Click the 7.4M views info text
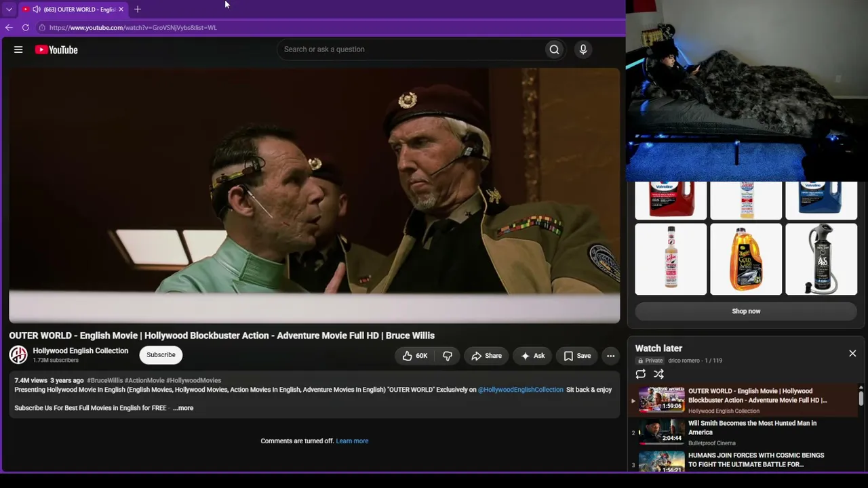This screenshot has width=868, height=488. tap(31, 381)
